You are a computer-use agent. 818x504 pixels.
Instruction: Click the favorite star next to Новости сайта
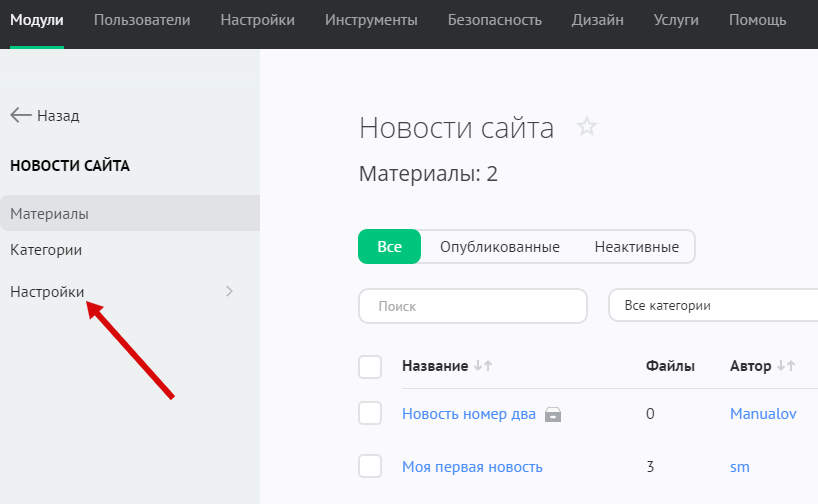pyautogui.click(x=587, y=127)
